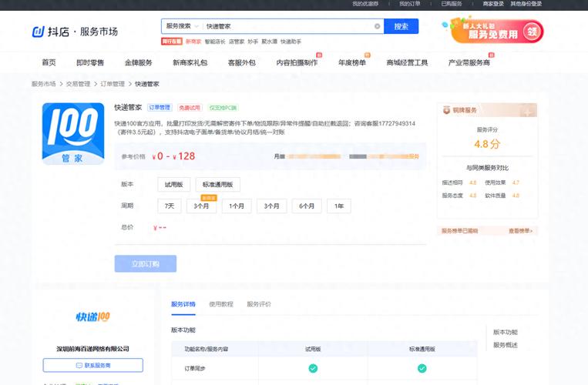Open the 金牌服务 nav item
Viewport: 588px width, 385px height.
tap(139, 62)
